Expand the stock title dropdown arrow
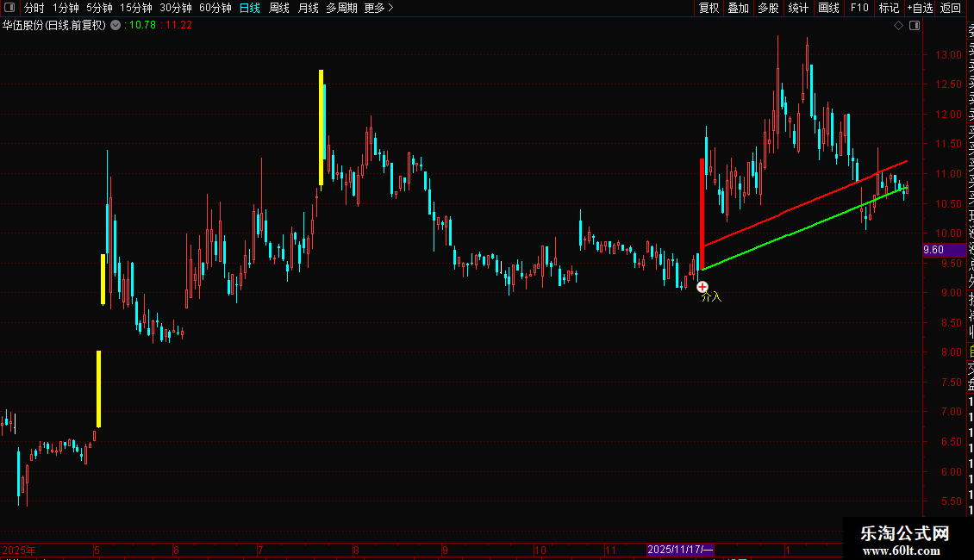This screenshot has height=560, width=974. (x=116, y=26)
